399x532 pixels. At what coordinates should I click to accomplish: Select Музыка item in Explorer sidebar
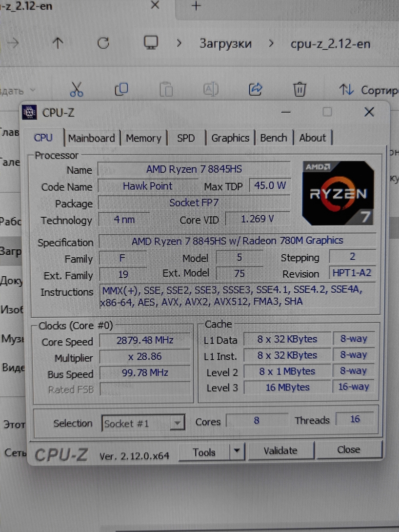pos(12,339)
